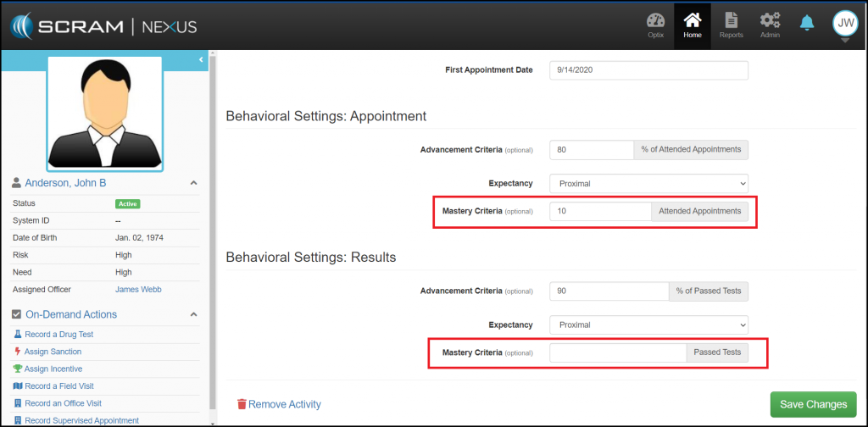Collapse the Anderson, John B section
The image size is (868, 427).
[x=193, y=183]
